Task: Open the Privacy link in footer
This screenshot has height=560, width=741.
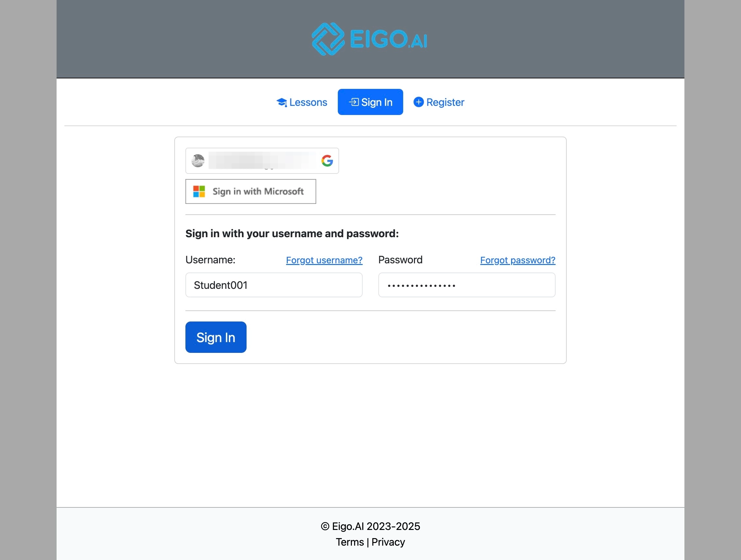Action: point(388,542)
